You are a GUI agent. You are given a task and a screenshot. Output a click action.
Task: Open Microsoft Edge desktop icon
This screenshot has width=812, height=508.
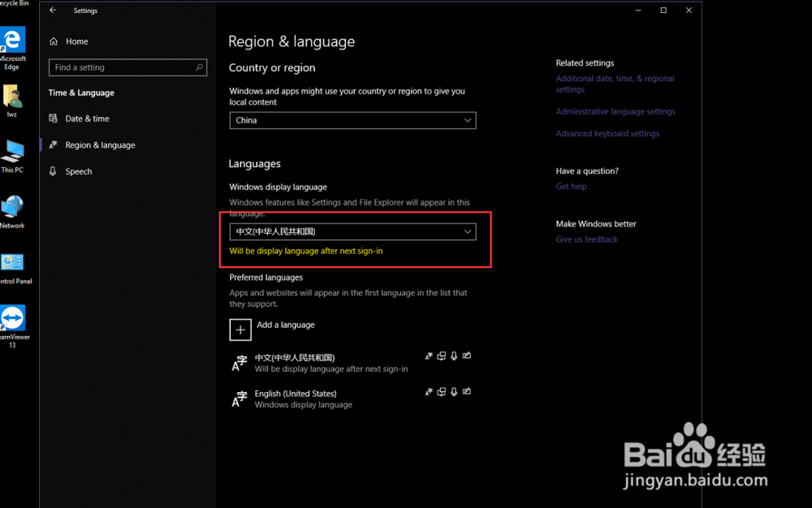[x=12, y=48]
